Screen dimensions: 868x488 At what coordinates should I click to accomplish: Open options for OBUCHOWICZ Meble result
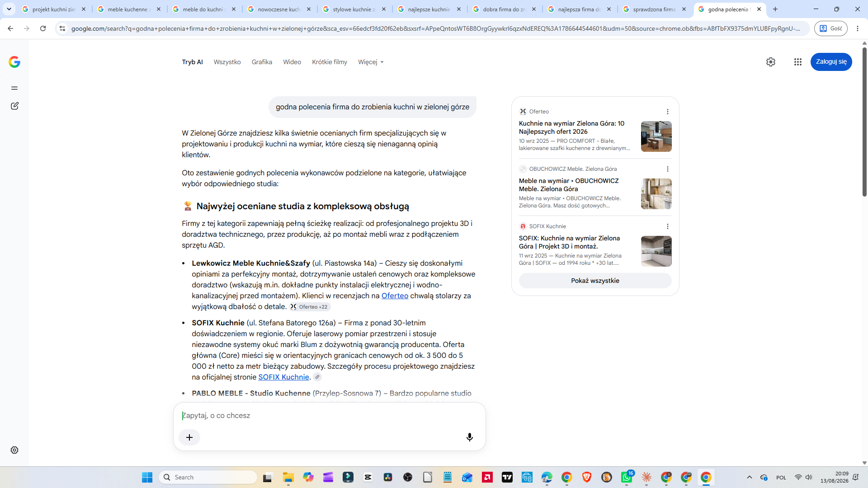point(668,169)
